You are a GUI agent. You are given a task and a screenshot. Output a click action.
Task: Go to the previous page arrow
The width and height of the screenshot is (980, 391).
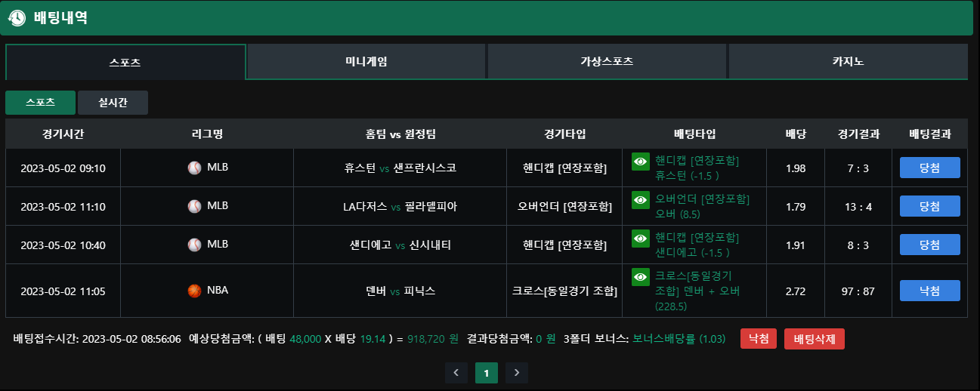coord(456,373)
